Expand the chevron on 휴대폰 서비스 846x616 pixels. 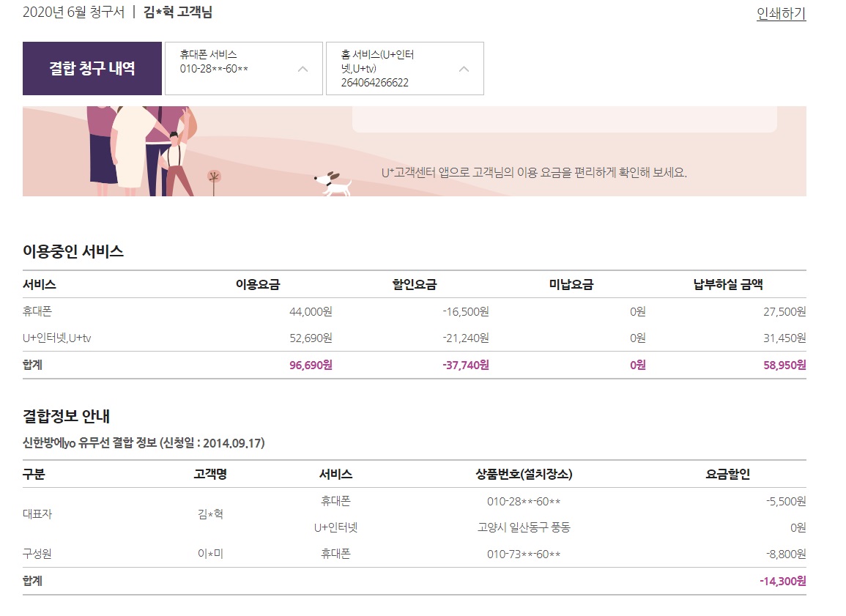[303, 69]
